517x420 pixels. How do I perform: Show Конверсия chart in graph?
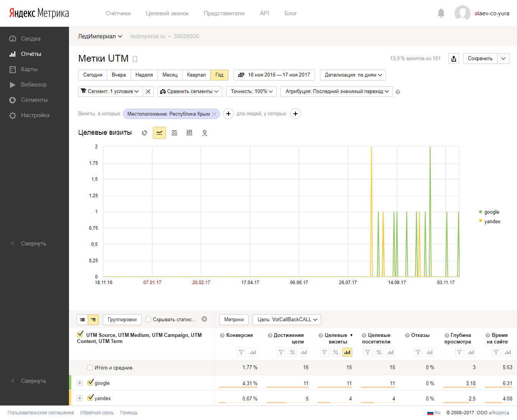click(253, 352)
